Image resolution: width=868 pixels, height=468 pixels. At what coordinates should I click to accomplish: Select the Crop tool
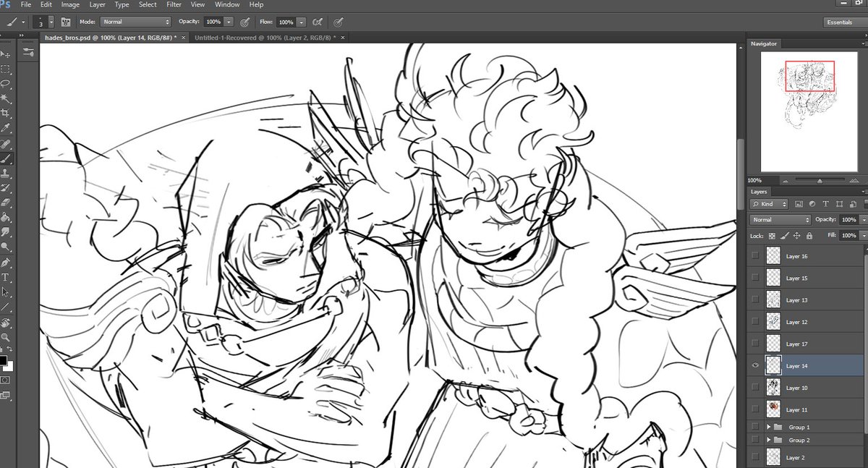point(5,113)
